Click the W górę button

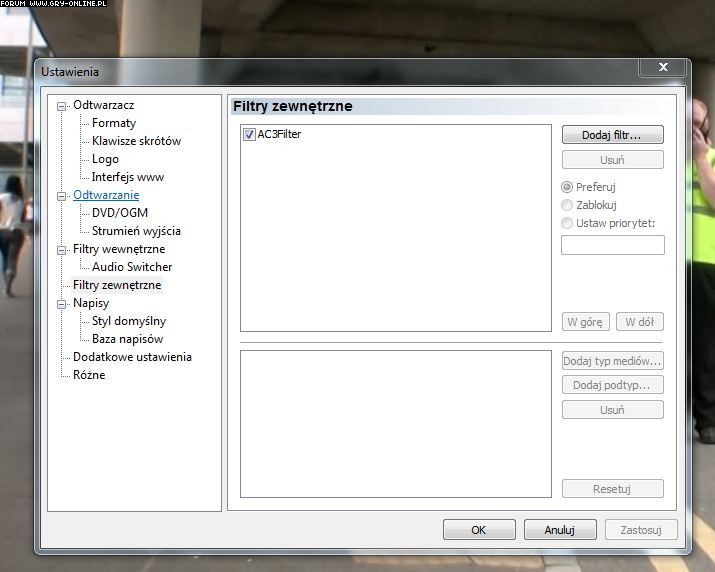(585, 322)
